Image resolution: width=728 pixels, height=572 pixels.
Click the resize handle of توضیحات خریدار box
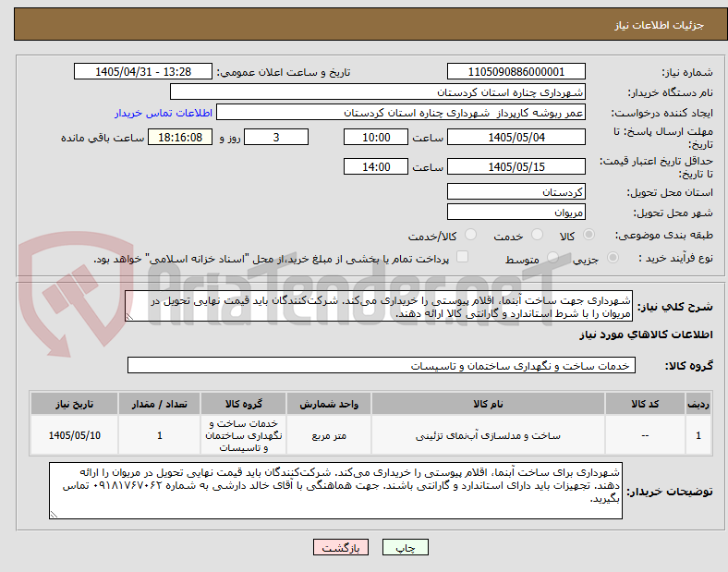click(54, 515)
